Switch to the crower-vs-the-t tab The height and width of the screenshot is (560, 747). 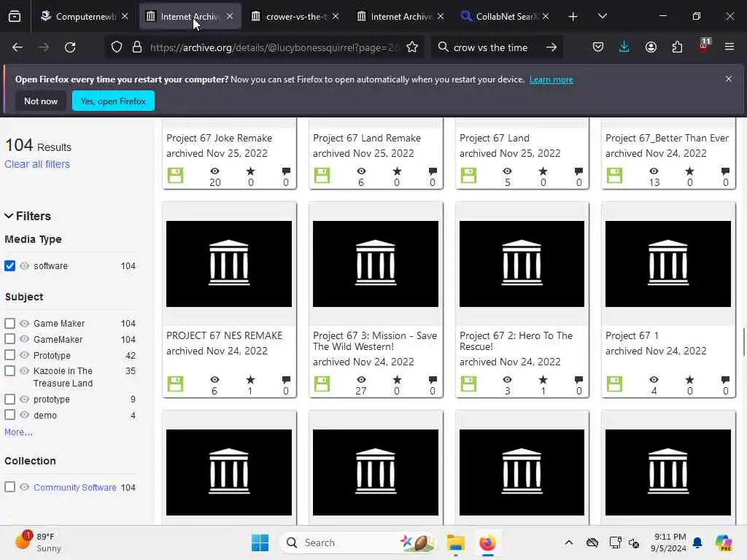click(295, 17)
